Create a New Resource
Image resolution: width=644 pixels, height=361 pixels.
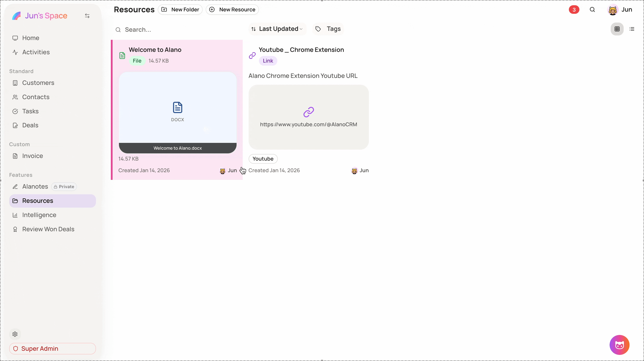[232, 9]
